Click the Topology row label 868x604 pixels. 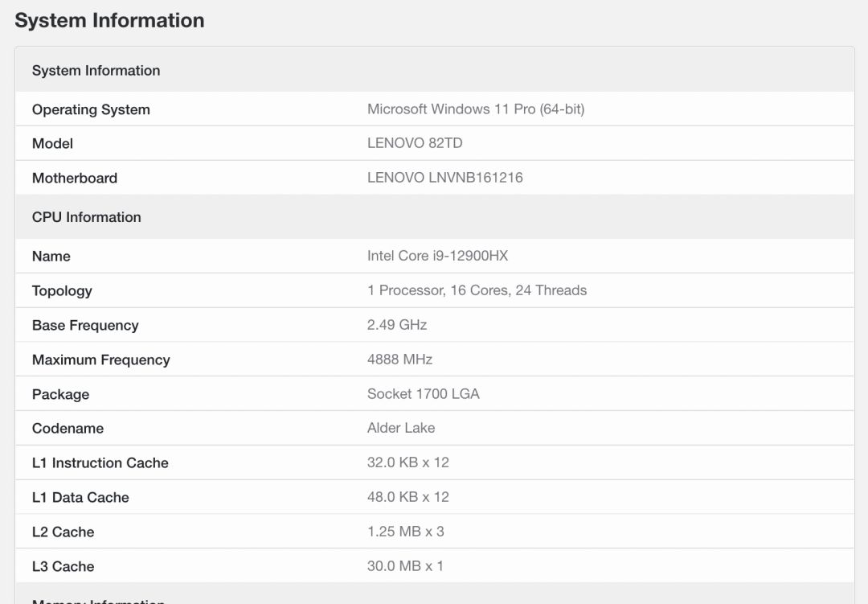(x=62, y=290)
